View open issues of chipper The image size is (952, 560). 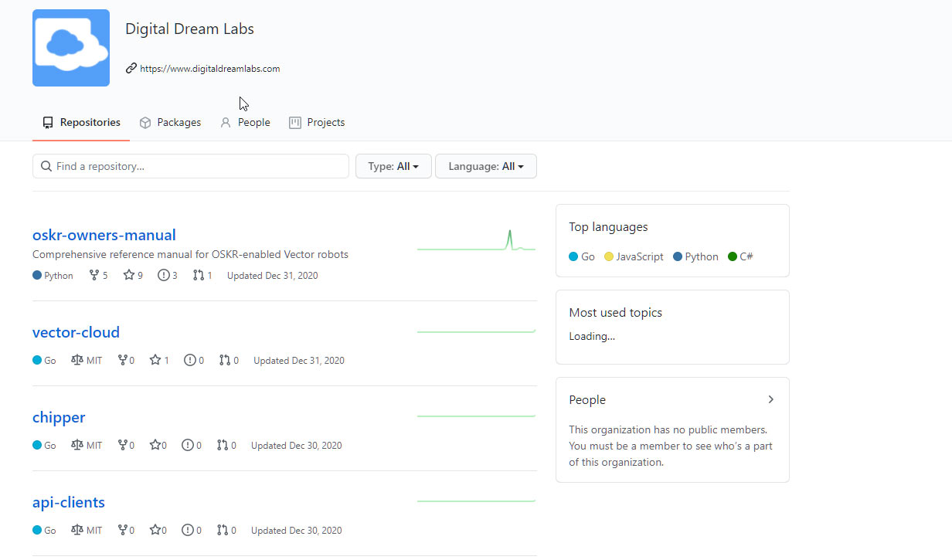[192, 445]
